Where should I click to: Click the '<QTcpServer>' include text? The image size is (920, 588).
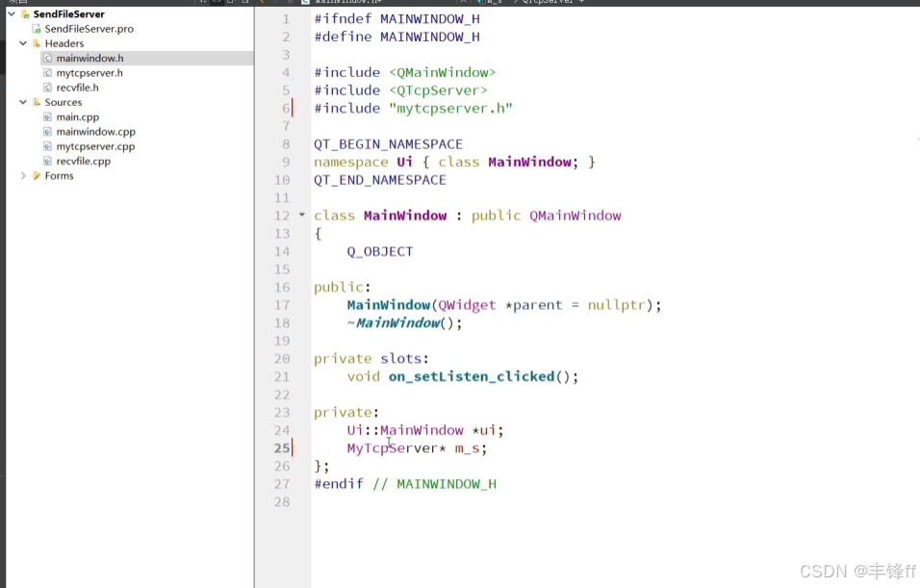[438, 90]
